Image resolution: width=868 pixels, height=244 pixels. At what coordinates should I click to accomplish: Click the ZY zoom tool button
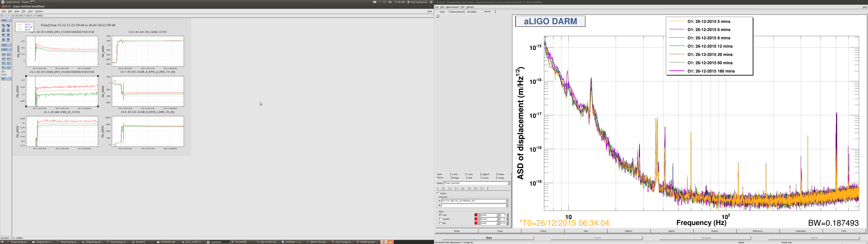[x=8, y=54]
